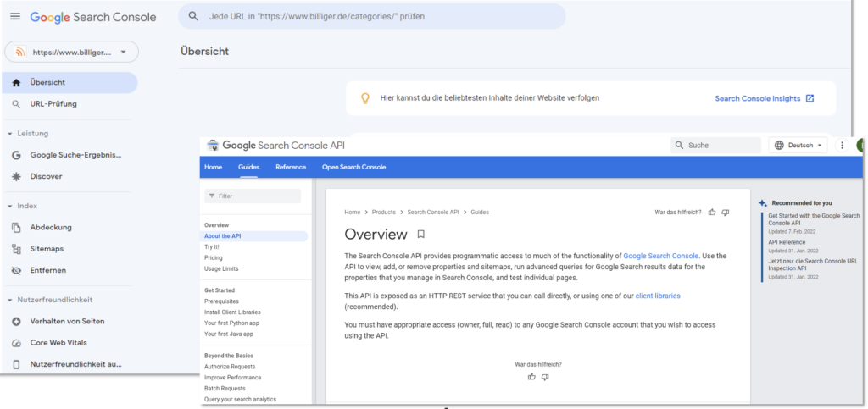Open the three-dot menu in API docs header
The width and height of the screenshot is (868, 409).
pyautogui.click(x=842, y=146)
